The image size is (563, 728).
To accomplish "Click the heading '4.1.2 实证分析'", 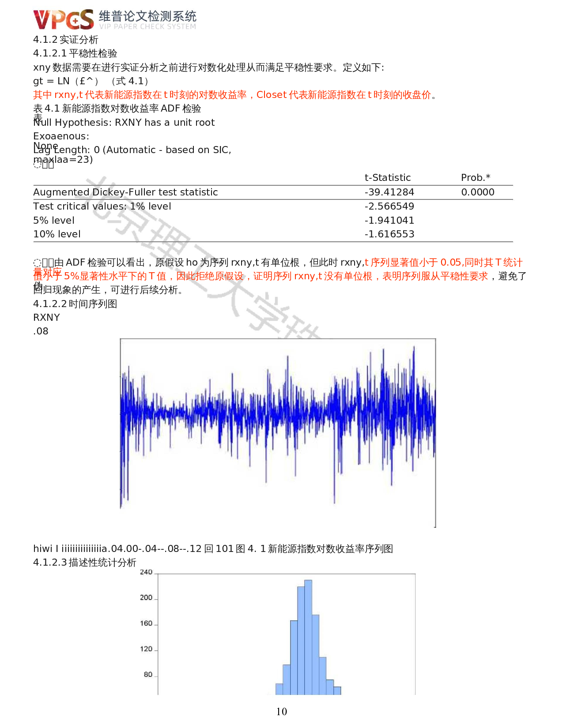I will pyautogui.click(x=66, y=40).
